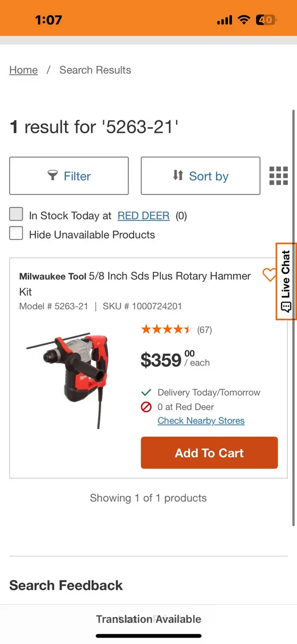Open the Check Nearby Stores link
The image size is (297, 644).
tap(201, 421)
